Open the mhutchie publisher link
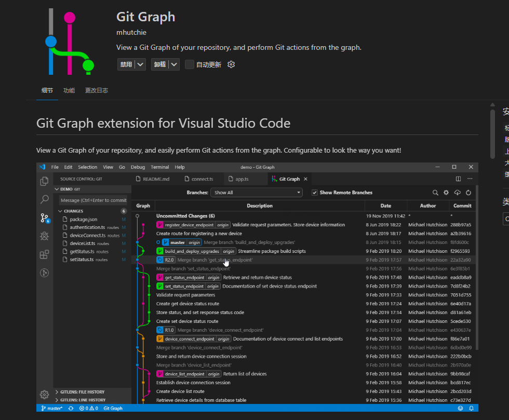Image resolution: width=509 pixels, height=420 pixels. (131, 33)
